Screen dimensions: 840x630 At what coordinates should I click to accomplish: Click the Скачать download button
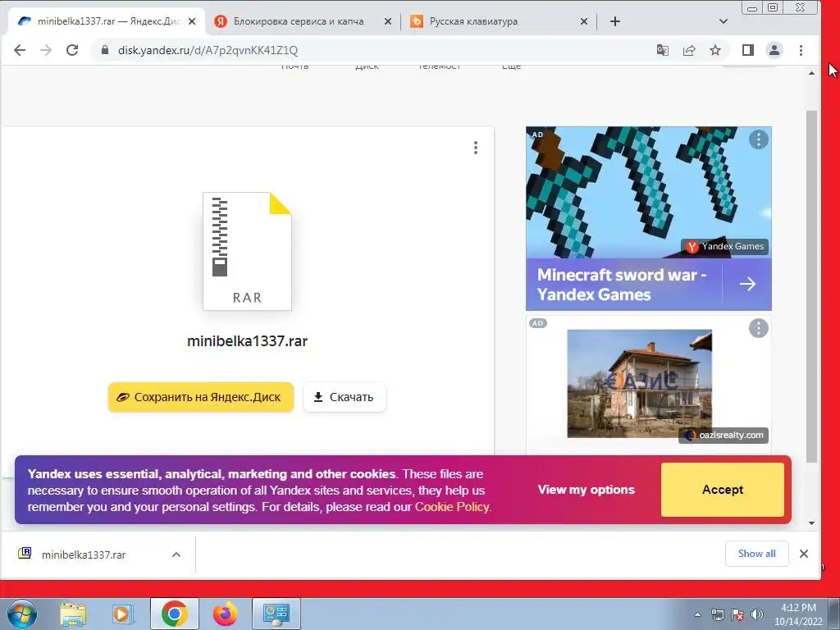[345, 397]
